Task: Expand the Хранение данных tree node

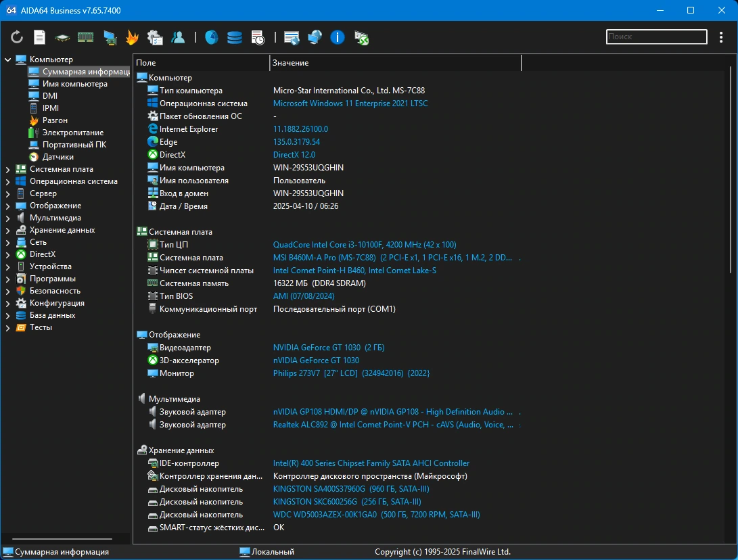Action: pyautogui.click(x=7, y=231)
